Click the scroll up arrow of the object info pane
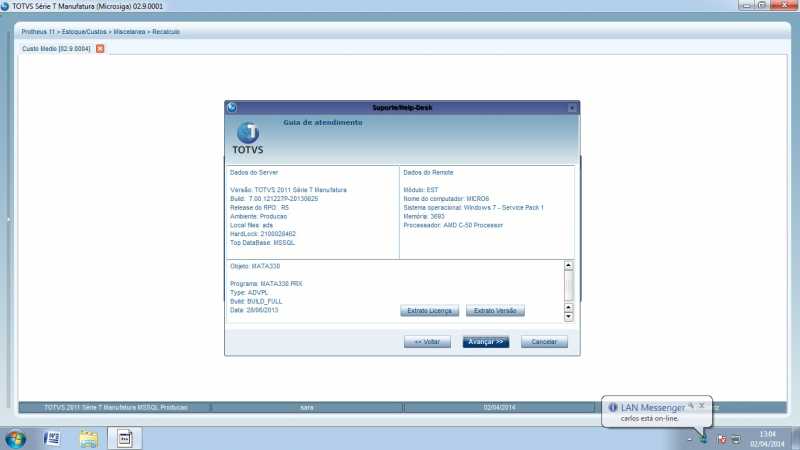The height and width of the screenshot is (450, 800). [568, 265]
